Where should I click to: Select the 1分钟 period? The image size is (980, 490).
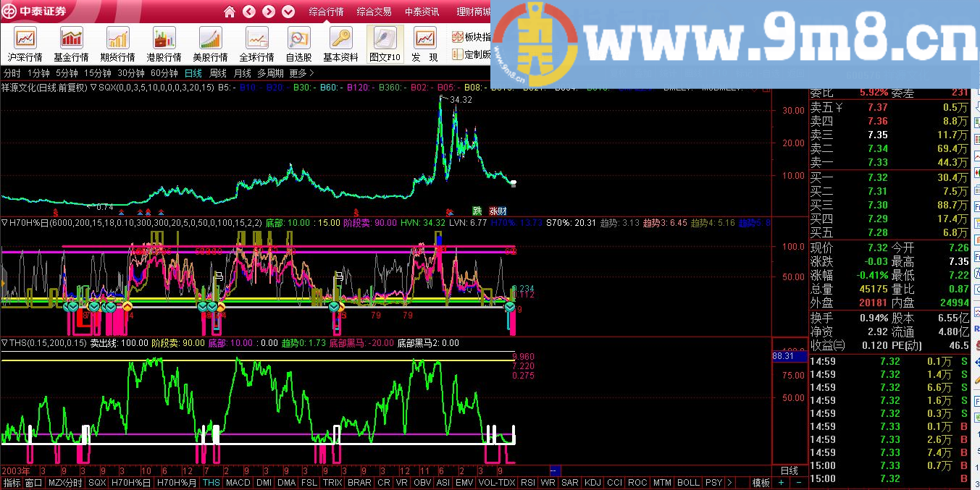38,73
